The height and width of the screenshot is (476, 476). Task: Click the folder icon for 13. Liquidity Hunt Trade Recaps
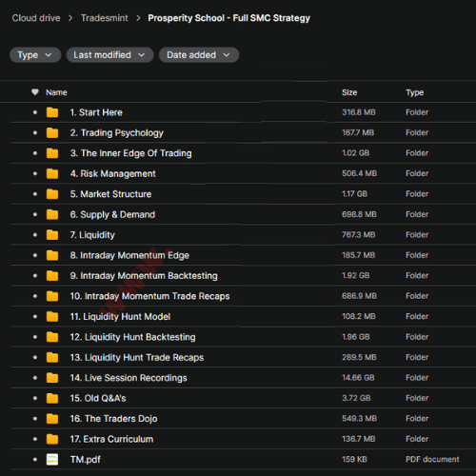[52, 357]
